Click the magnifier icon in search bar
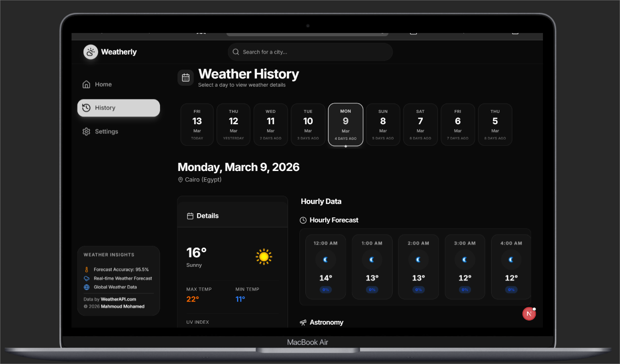This screenshot has height=364, width=620. 236,52
